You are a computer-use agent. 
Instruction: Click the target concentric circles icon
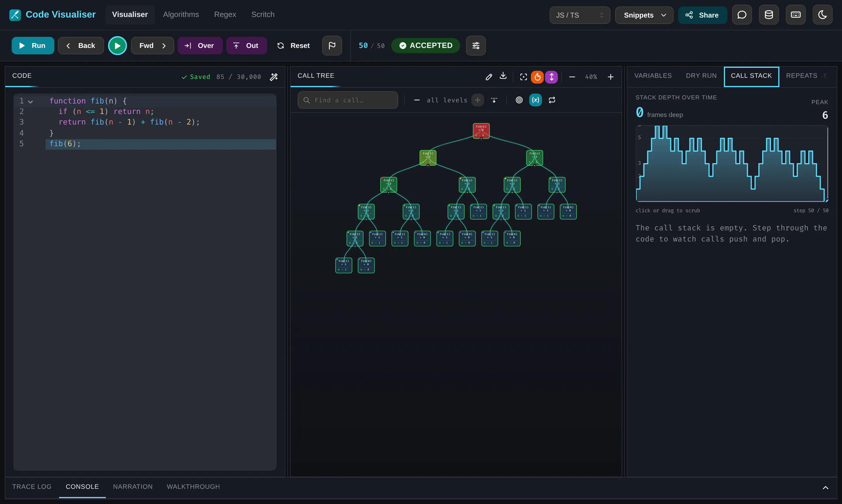click(x=519, y=100)
